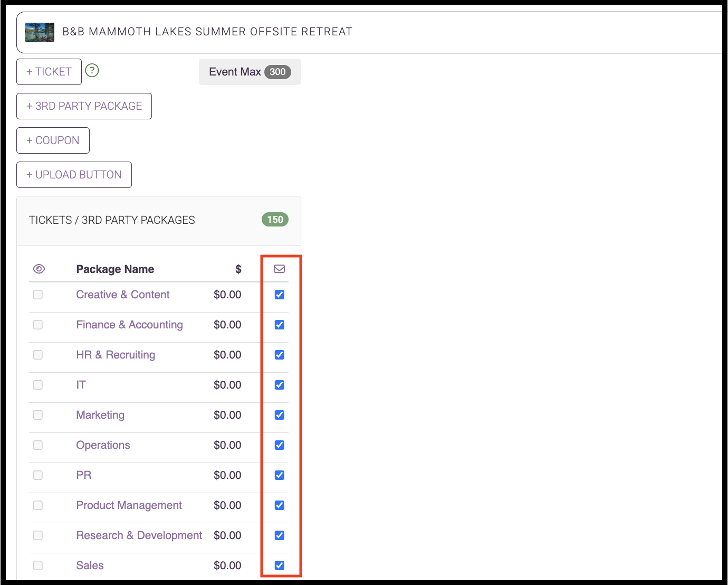Uncheck email checkbox for Marketing
This screenshot has width=728, height=585.
tap(280, 415)
